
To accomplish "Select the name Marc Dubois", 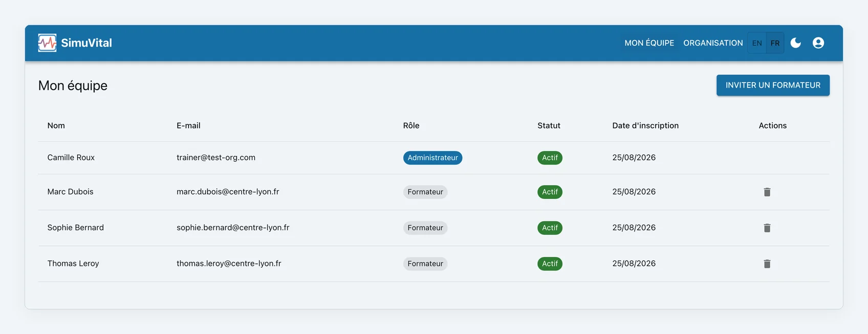I will [71, 192].
